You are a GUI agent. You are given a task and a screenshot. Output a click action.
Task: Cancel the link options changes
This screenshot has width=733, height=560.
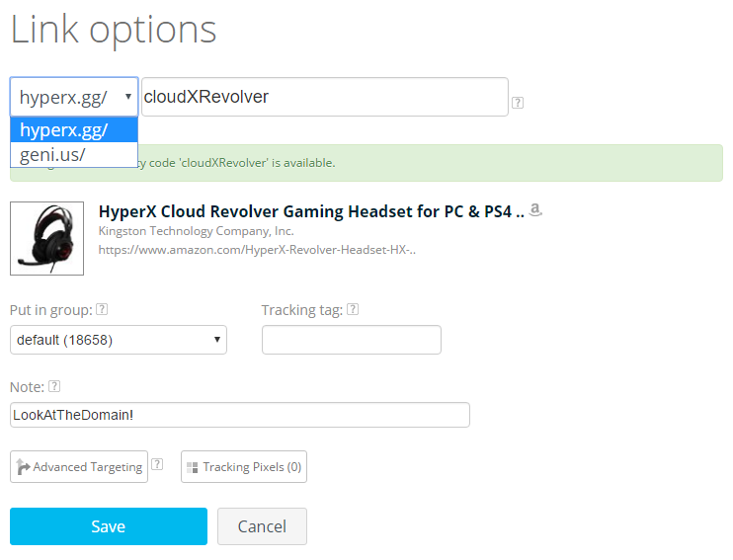click(262, 526)
